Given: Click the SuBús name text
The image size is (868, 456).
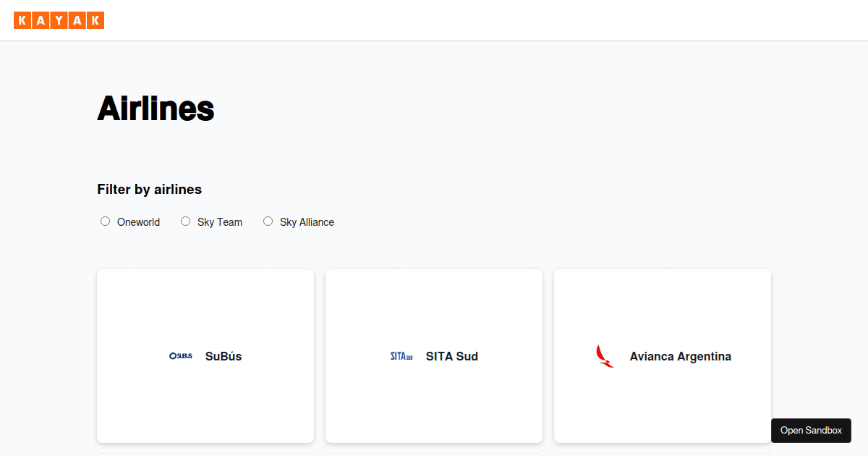Looking at the screenshot, I should click(x=224, y=356).
